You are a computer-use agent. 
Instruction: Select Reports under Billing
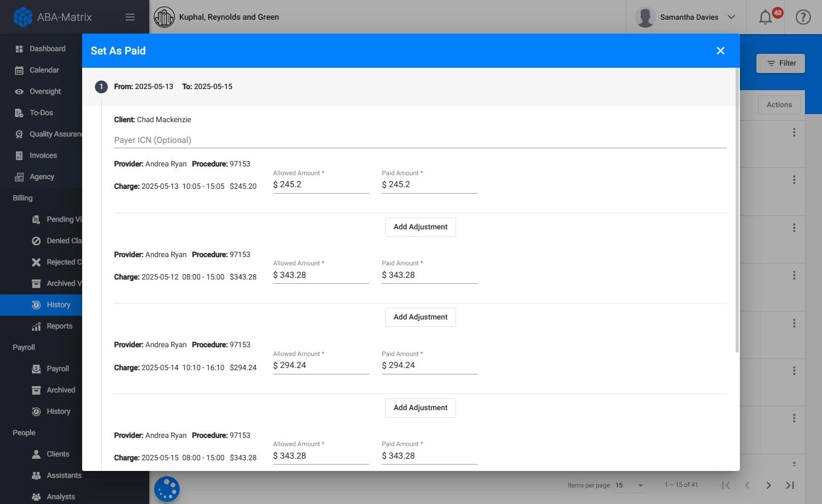pyautogui.click(x=60, y=326)
